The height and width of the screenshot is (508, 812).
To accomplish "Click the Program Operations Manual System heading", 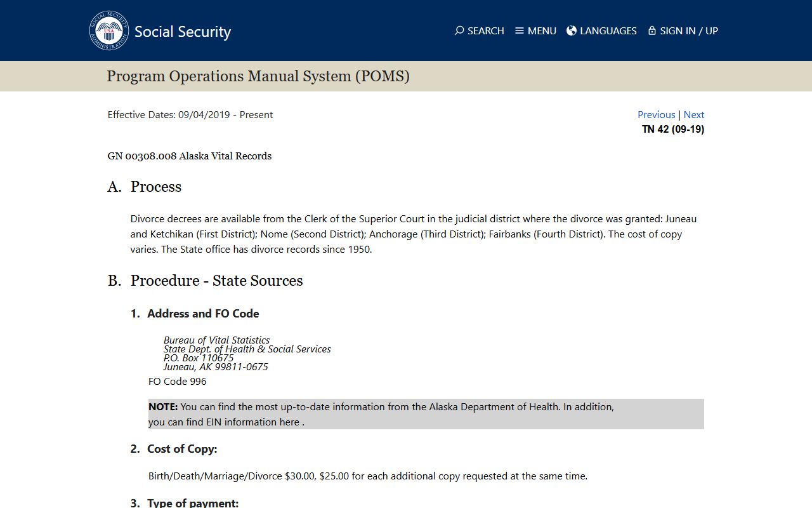I will pyautogui.click(x=258, y=76).
